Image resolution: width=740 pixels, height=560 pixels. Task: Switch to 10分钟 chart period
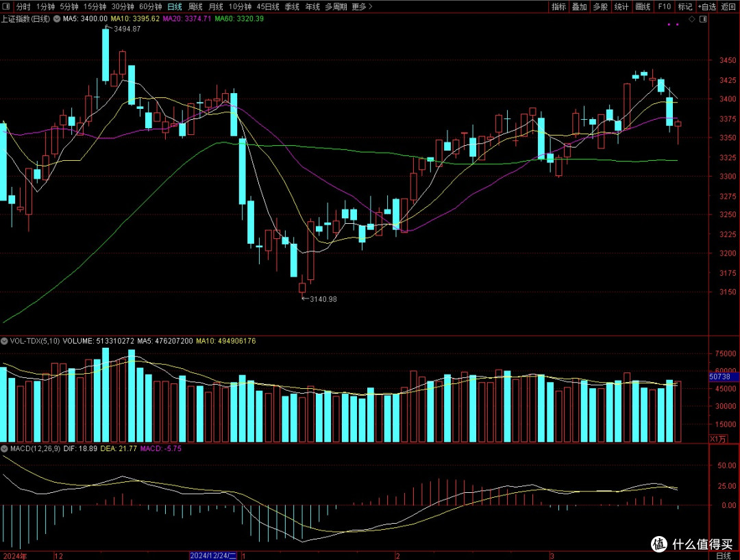tap(241, 7)
